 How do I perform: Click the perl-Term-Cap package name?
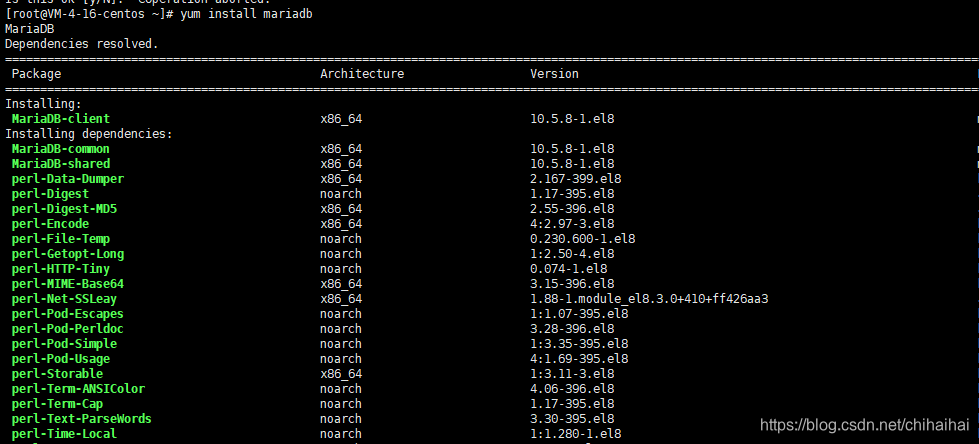(x=57, y=403)
